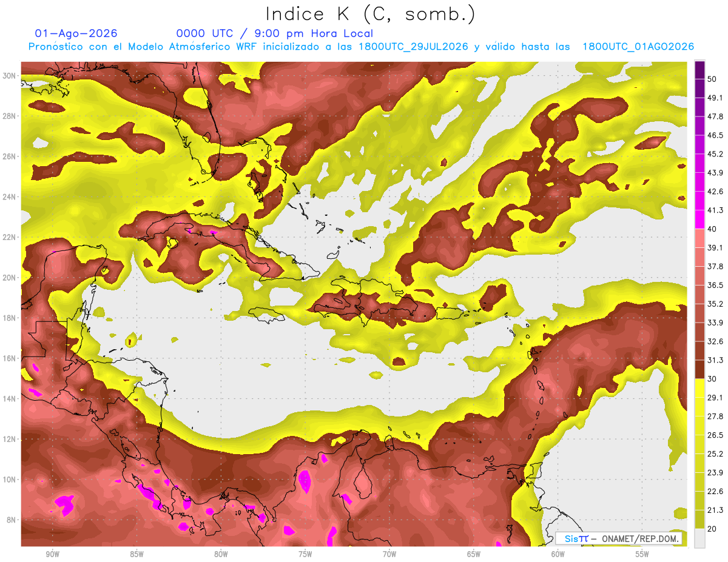
Task: Click longitude axis label '65W'
Action: click(474, 554)
